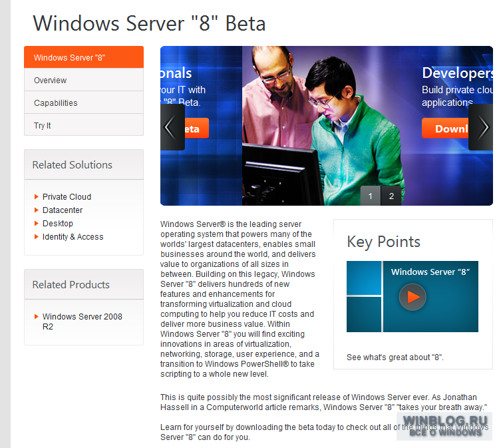Open the Datacenter solution link
Image resolution: width=499 pixels, height=448 pixels.
(63, 210)
